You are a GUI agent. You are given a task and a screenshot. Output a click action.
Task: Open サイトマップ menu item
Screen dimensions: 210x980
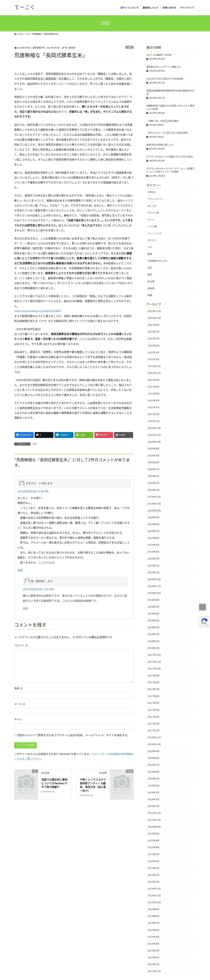tap(187, 8)
